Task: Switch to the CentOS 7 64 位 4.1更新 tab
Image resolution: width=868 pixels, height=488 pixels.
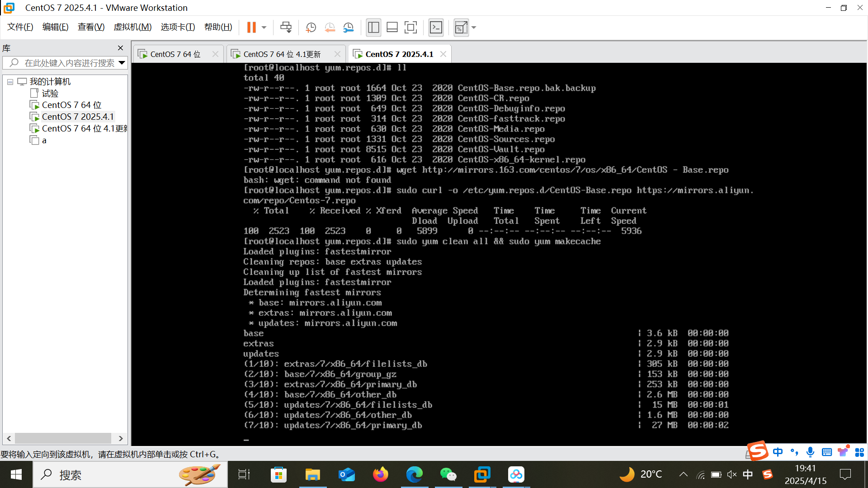Action: pos(282,54)
